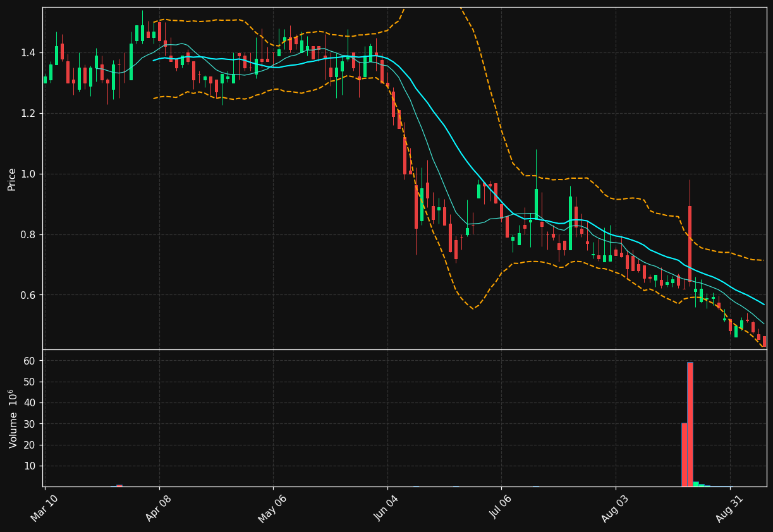Viewport: 773px width, 532px height.
Task: Click the Aug 31 date label
Action: tap(729, 507)
